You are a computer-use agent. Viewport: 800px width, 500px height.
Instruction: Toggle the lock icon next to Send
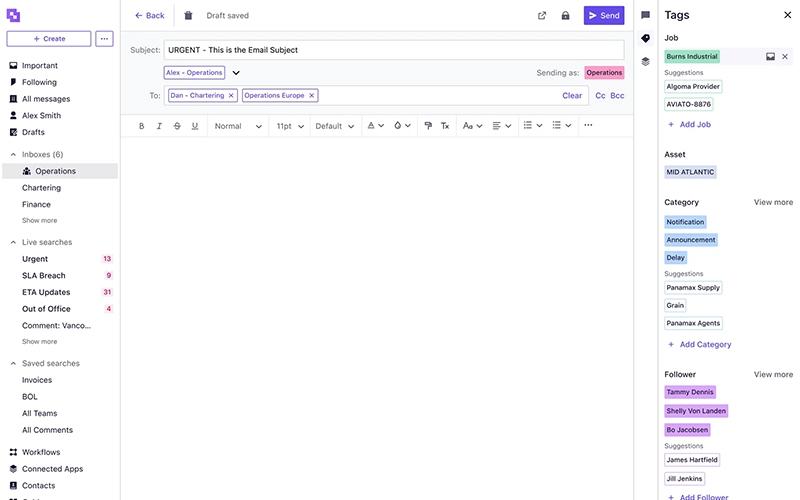(565, 16)
